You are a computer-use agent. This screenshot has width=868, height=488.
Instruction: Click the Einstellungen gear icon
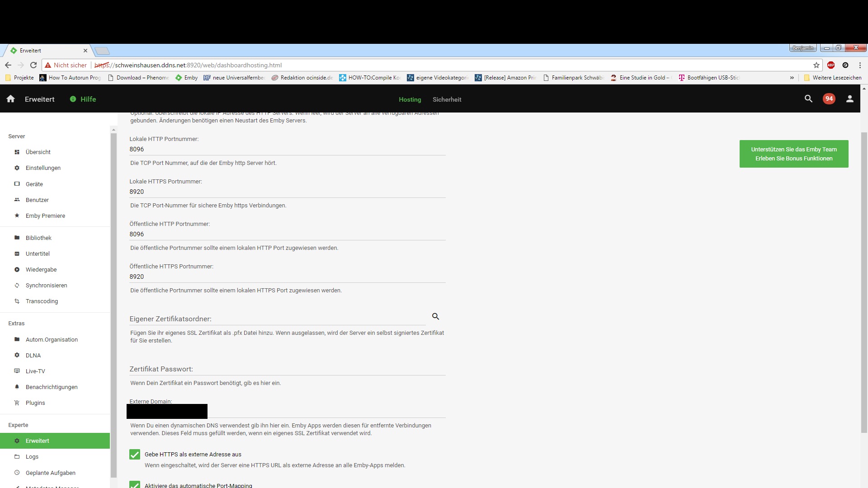click(17, 168)
